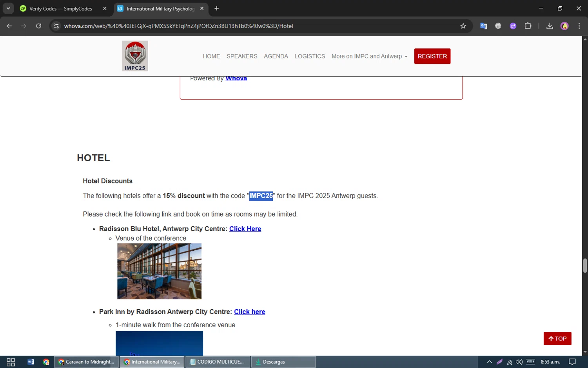
Task: Open a new tab with plus button
Action: tap(216, 8)
